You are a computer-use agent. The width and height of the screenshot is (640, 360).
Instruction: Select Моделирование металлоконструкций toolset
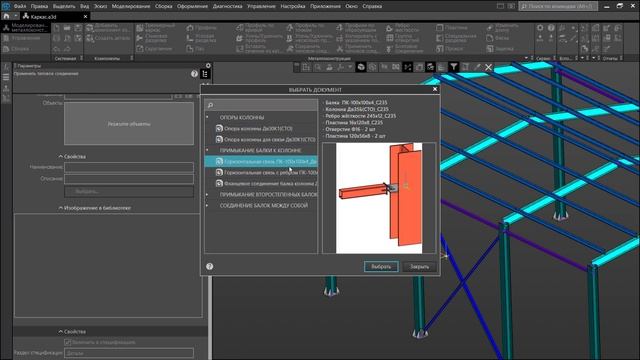tap(25, 27)
